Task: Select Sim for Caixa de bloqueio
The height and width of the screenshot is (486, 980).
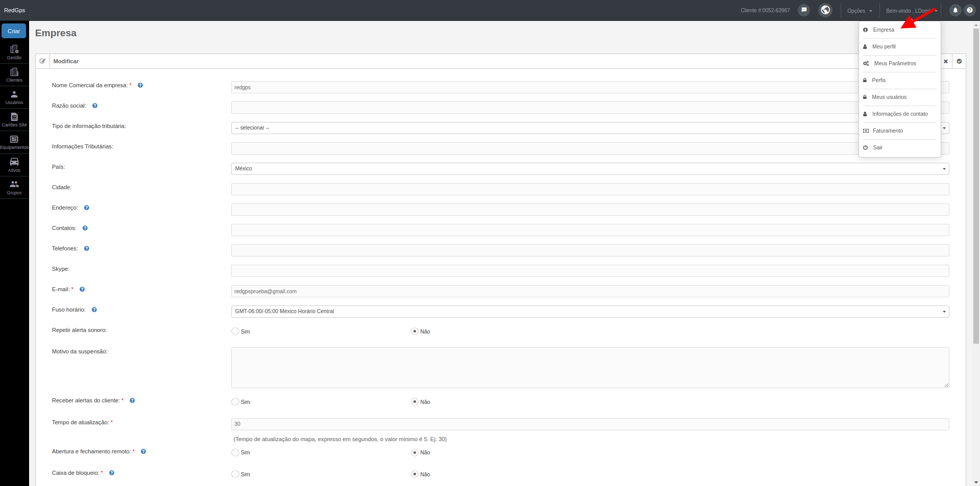Action: pyautogui.click(x=235, y=474)
